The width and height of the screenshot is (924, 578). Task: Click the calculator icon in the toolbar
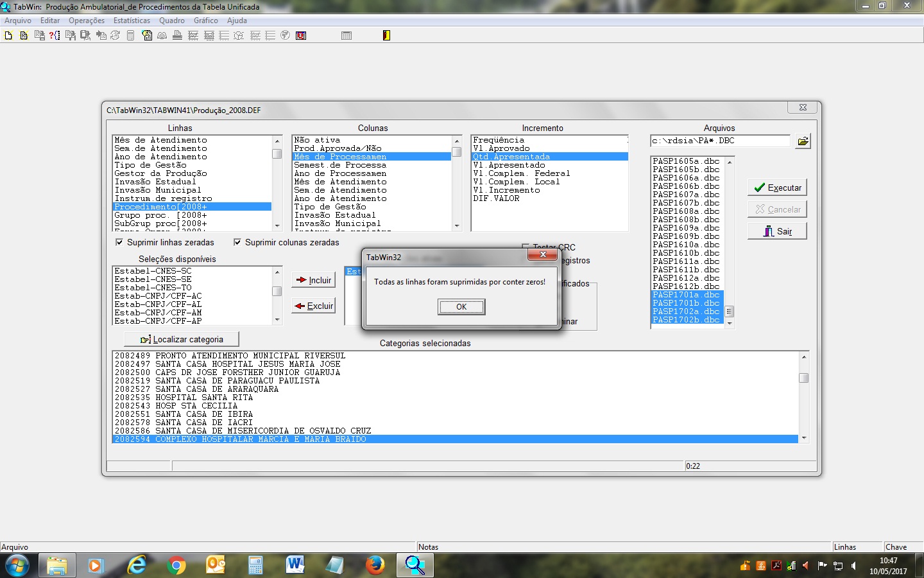click(130, 35)
